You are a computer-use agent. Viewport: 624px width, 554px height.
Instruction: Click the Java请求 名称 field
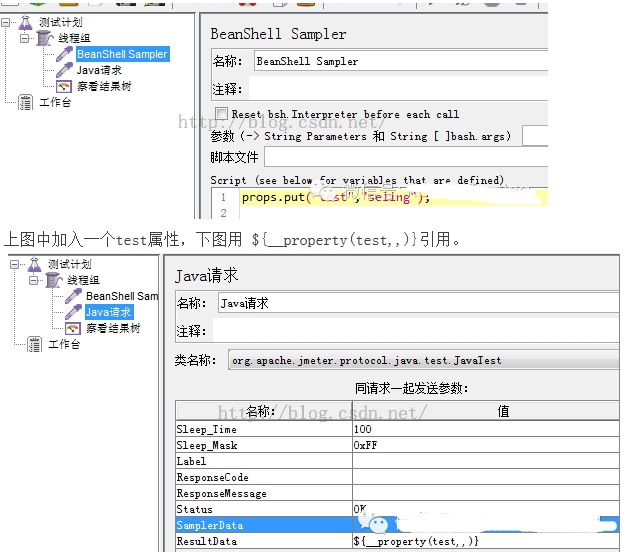point(418,303)
